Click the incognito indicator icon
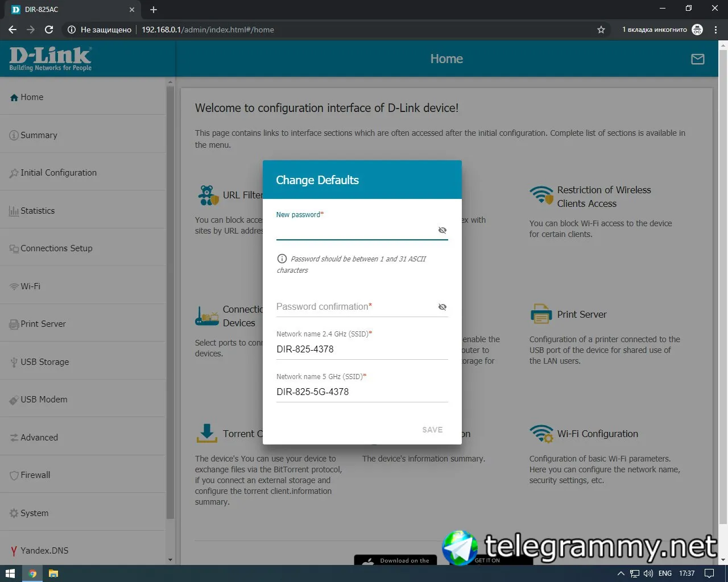Image resolution: width=728 pixels, height=582 pixels. pos(697,30)
